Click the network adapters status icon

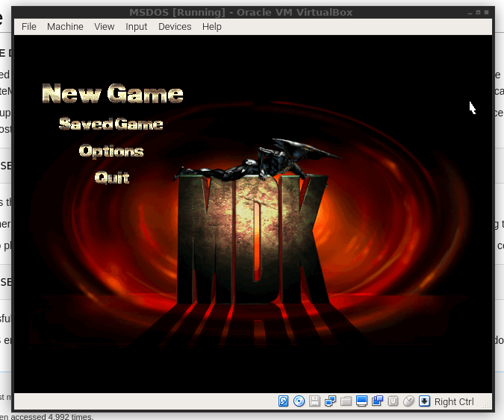[x=330, y=401]
